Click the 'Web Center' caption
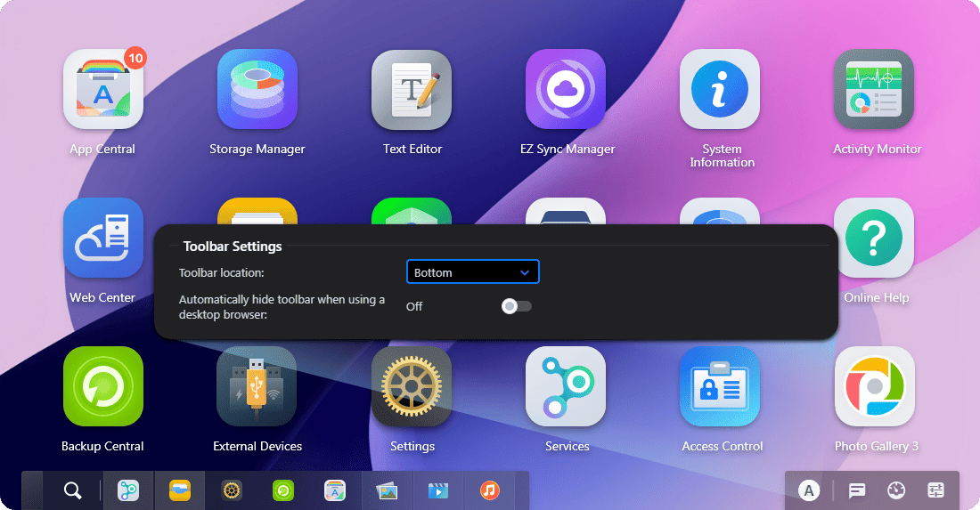Image resolution: width=980 pixels, height=510 pixels. click(x=102, y=298)
